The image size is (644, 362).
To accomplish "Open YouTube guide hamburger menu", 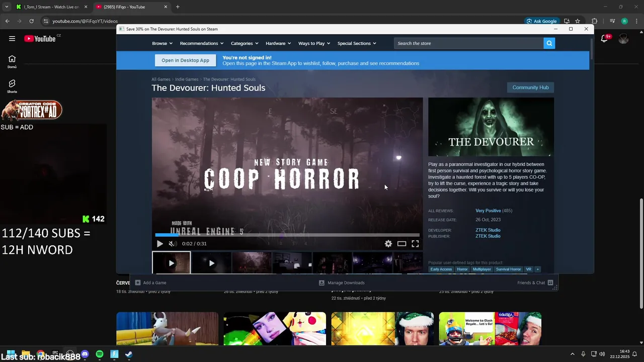I will pos(12,39).
